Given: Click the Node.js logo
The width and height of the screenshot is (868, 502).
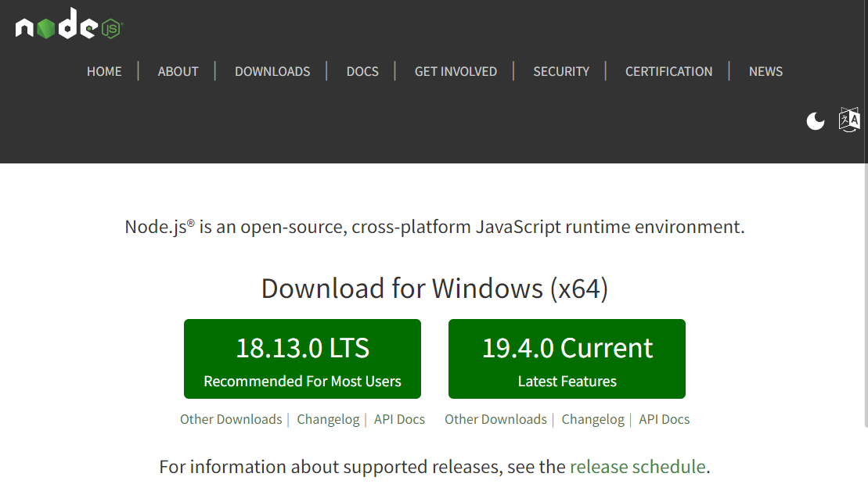Looking at the screenshot, I should (69, 23).
